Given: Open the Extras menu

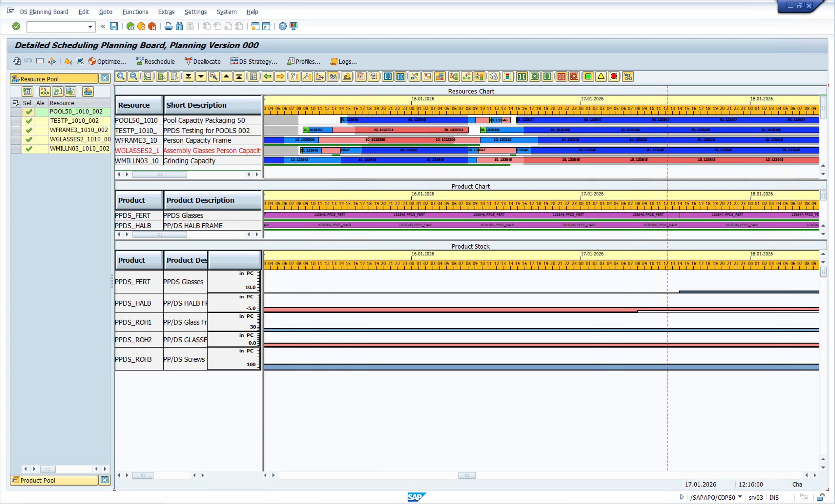Looking at the screenshot, I should [166, 12].
